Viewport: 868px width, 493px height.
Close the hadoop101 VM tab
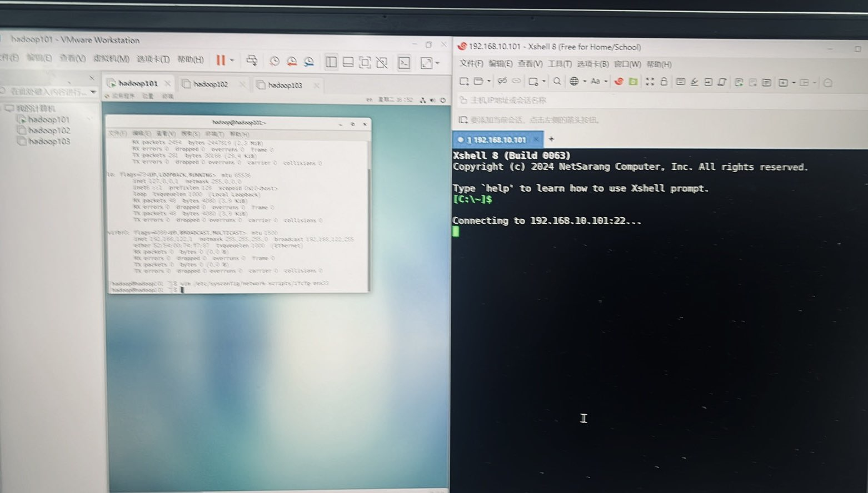[x=167, y=84]
